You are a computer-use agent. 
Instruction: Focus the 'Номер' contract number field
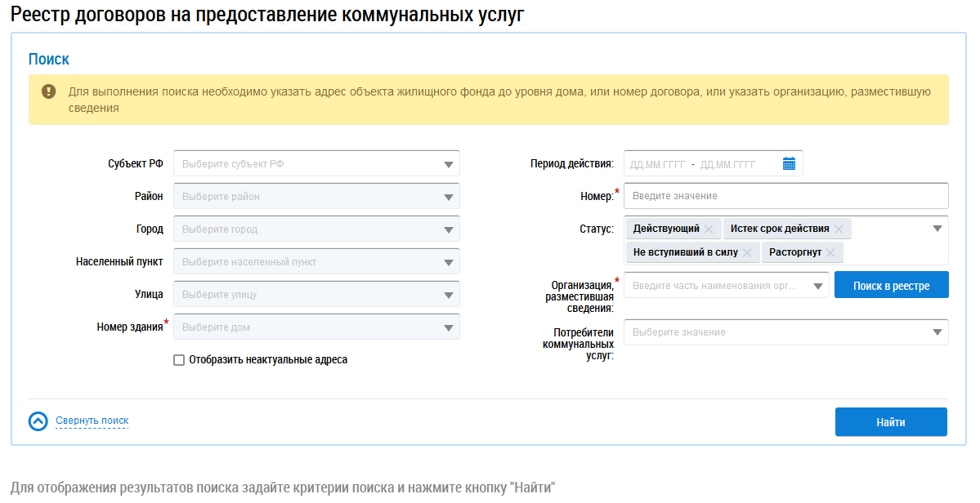click(x=785, y=196)
